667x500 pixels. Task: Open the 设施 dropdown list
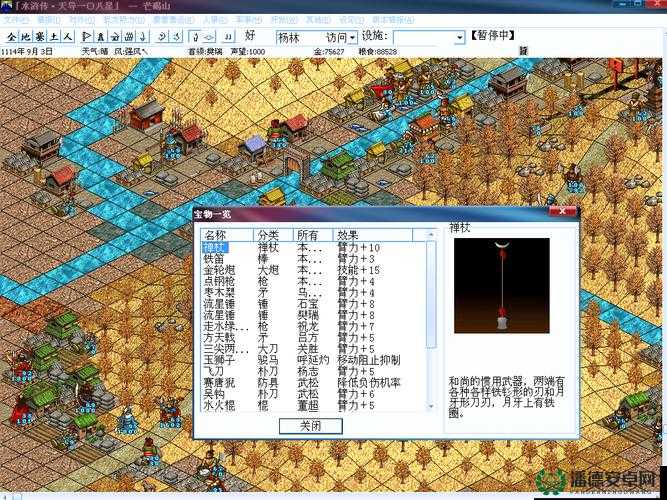[x=459, y=38]
